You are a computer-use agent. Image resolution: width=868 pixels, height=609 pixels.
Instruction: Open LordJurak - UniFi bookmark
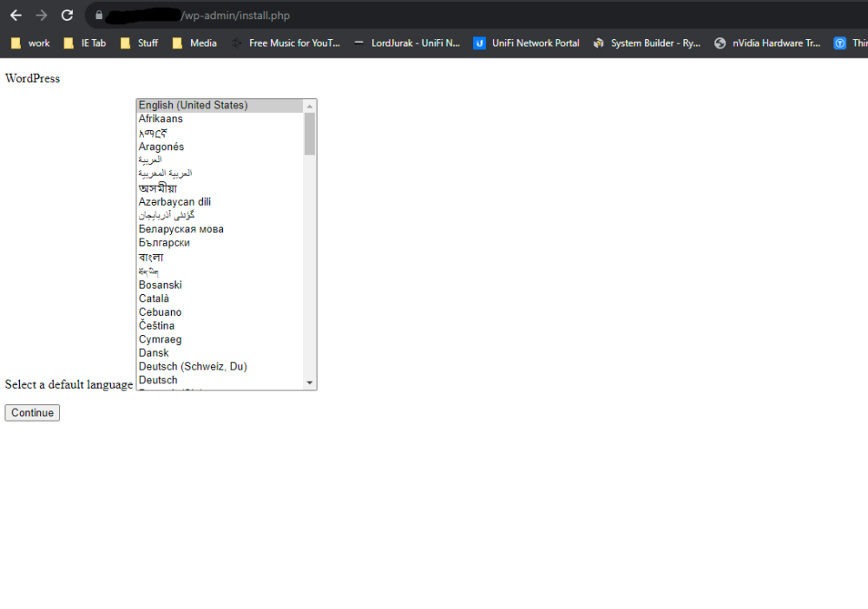[407, 43]
